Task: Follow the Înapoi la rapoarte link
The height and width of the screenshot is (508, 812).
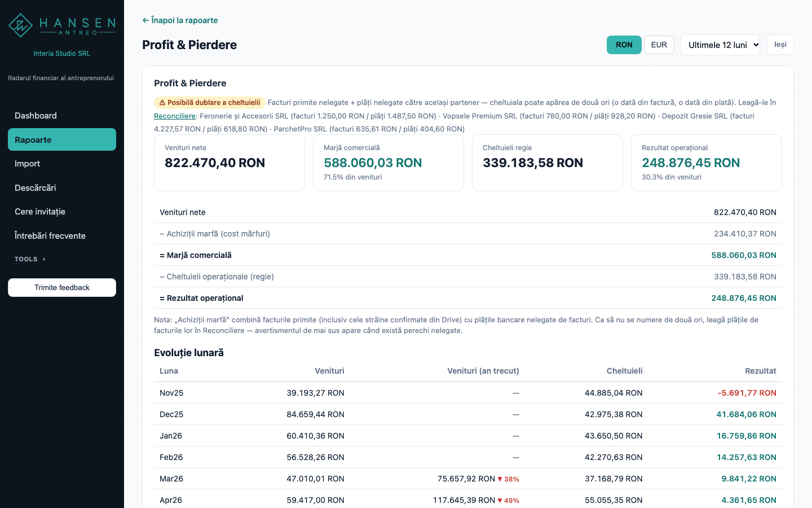Action: 180,20
